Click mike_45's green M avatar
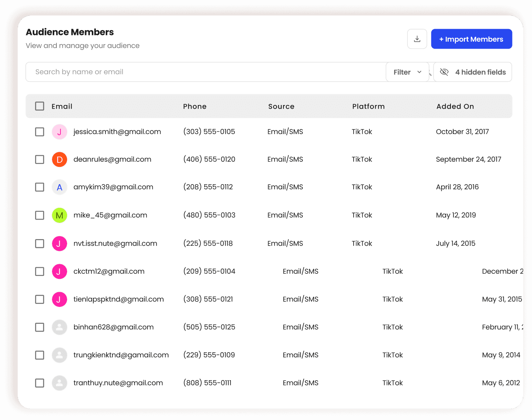Viewport: 532px width, 420px height. click(x=59, y=215)
